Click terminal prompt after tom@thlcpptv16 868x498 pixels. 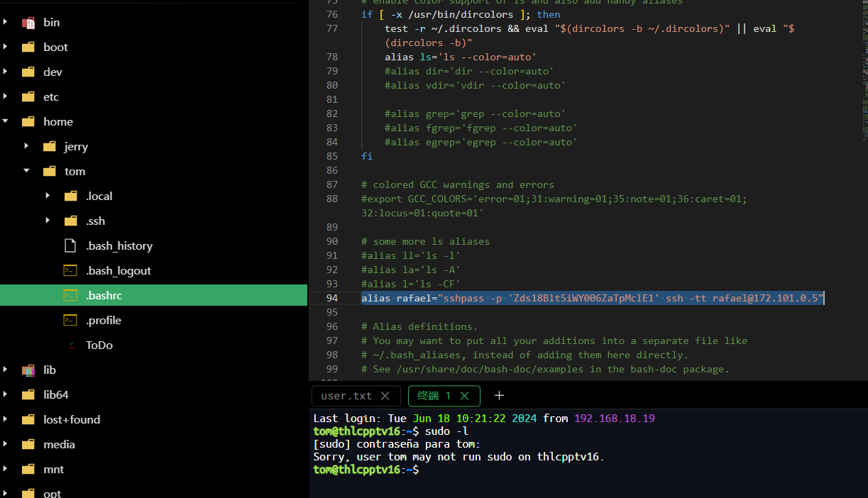pyautogui.click(x=421, y=470)
